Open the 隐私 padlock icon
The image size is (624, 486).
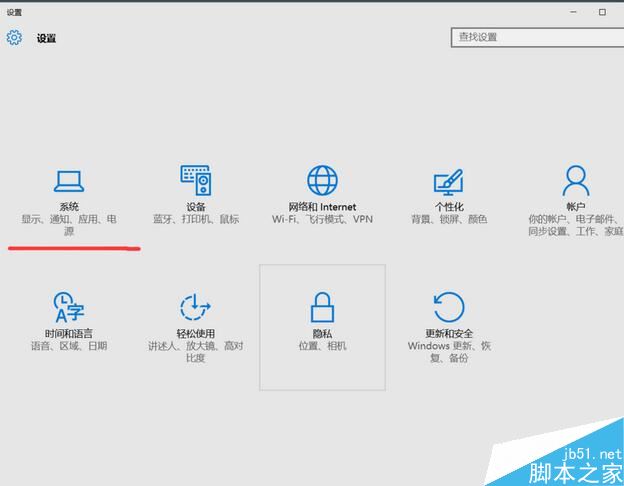point(322,307)
